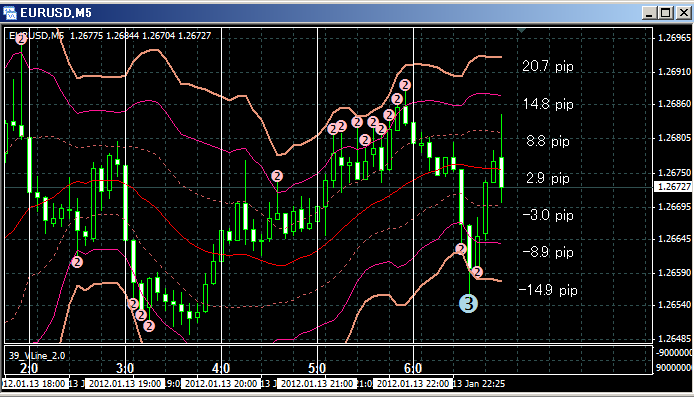Click the 2012.01.13 22:00 time label
This screenshot has width=694, height=397.
pos(413,383)
